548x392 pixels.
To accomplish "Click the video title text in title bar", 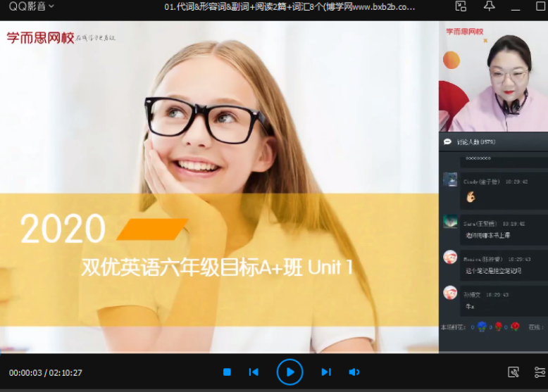I will [x=289, y=6].
